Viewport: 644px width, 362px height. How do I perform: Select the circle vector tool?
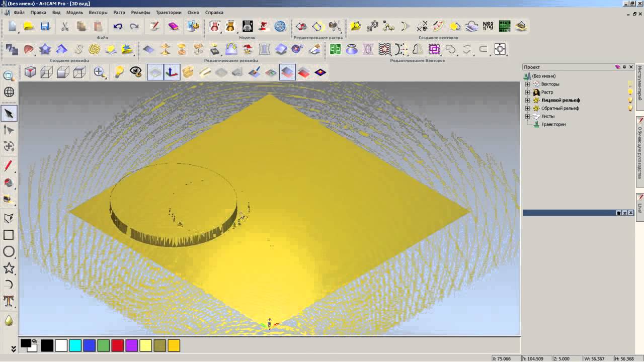click(x=9, y=251)
